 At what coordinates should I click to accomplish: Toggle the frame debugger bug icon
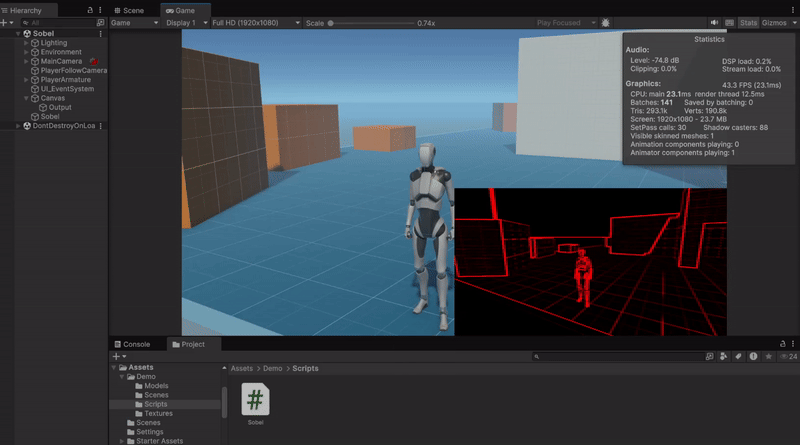(x=606, y=23)
